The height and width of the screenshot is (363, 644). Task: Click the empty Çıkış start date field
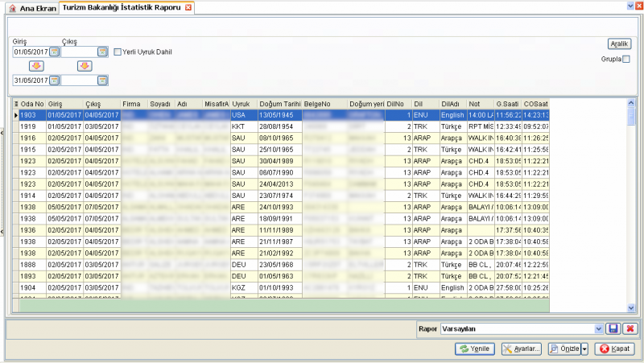pyautogui.click(x=79, y=52)
